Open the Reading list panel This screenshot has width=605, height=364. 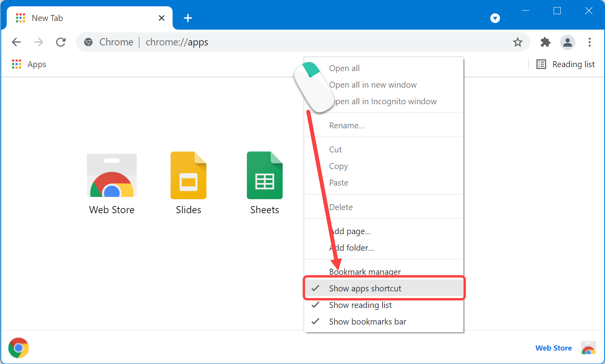[565, 64]
